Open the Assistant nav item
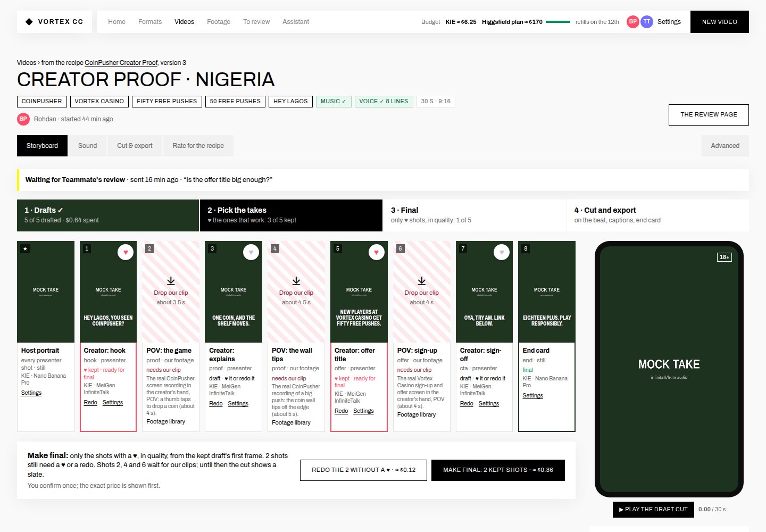766x532 pixels. (296, 22)
